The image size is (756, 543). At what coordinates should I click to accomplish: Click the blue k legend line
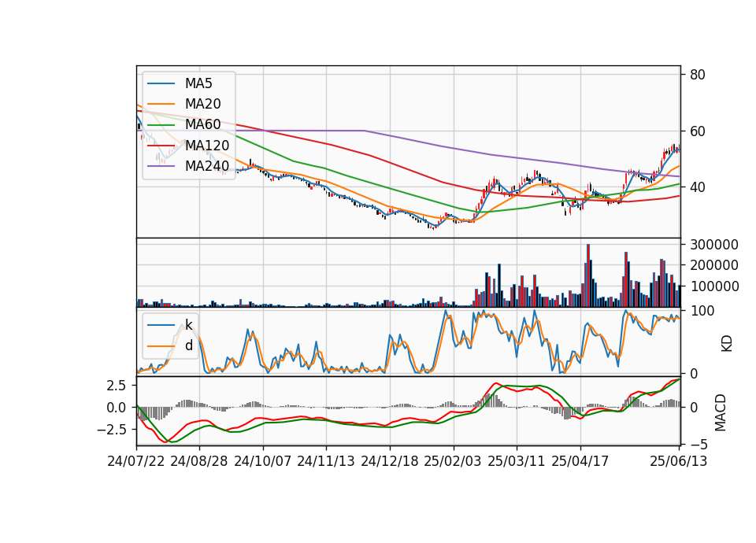161,325
